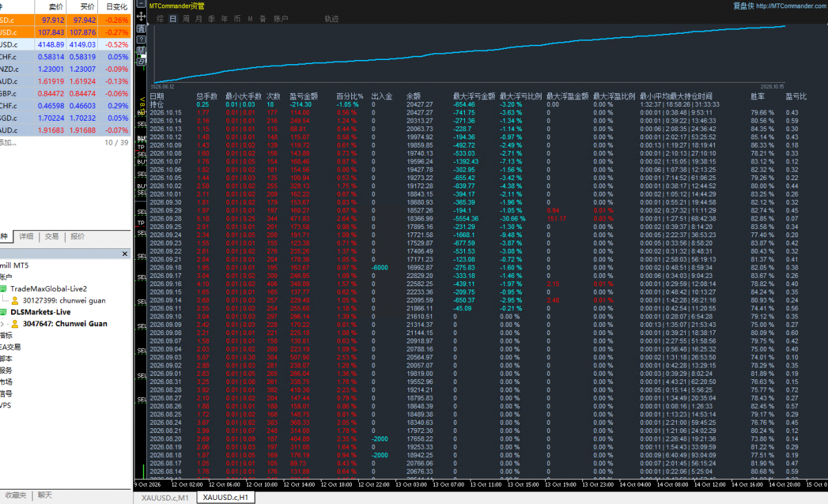Open help with the question mark icon

(141, 39)
